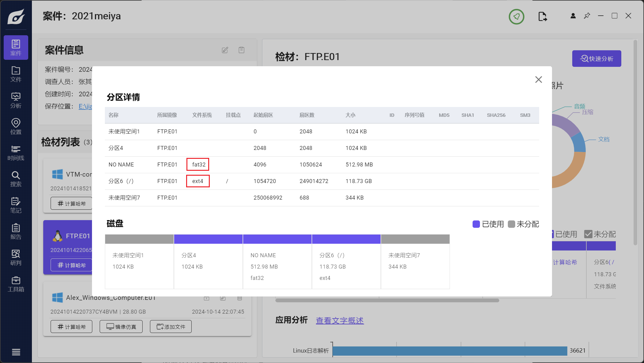Click the SHA256 column header

coord(496,115)
